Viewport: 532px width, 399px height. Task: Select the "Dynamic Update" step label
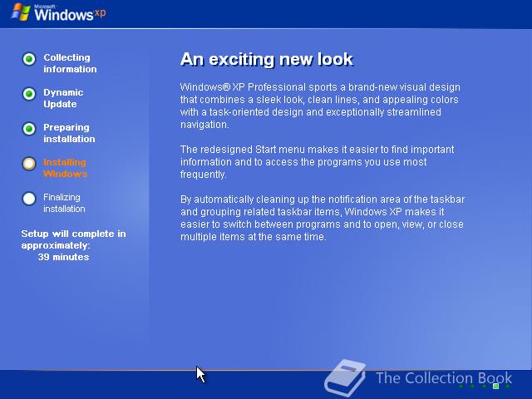(x=63, y=98)
